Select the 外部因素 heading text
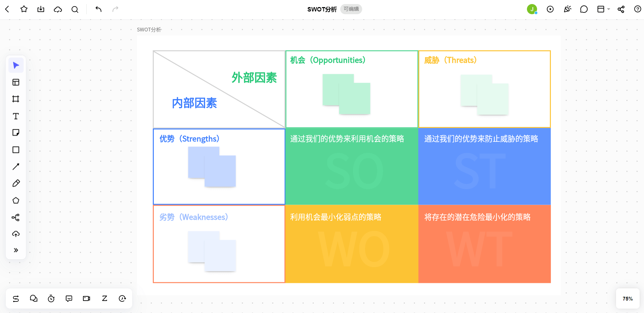The image size is (644, 313). (x=254, y=78)
